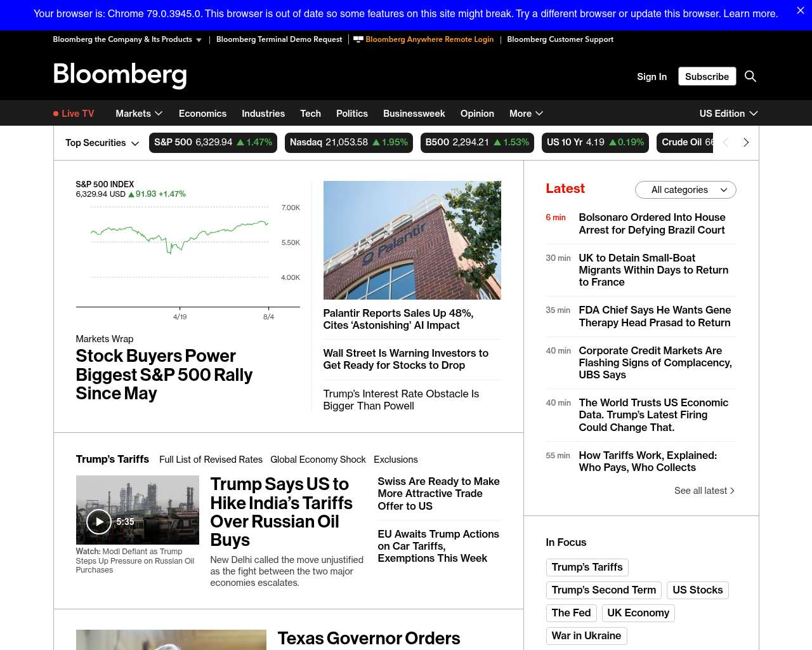Image resolution: width=812 pixels, height=650 pixels.
Task: Go to the Economics section
Action: click(202, 114)
